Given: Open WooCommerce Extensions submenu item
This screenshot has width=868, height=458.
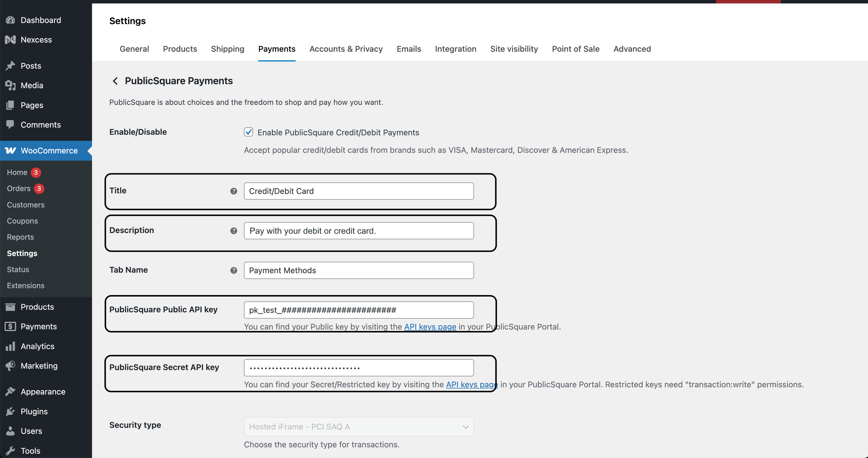Looking at the screenshot, I should 26,285.
